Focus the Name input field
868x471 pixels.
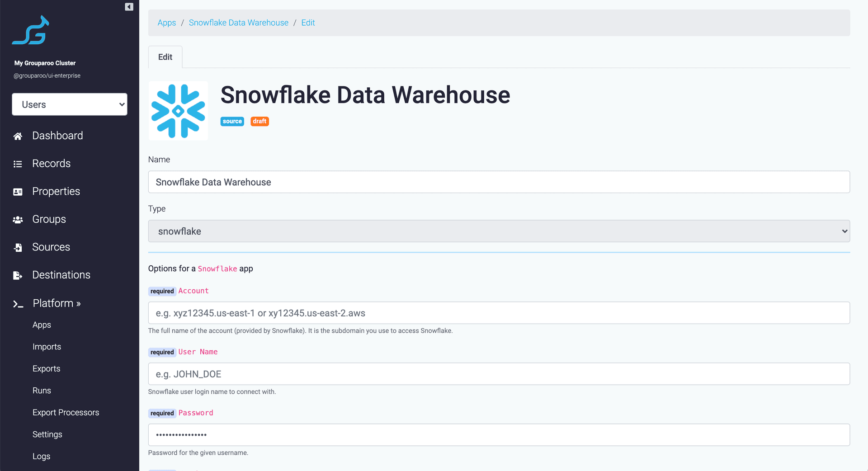coord(499,182)
